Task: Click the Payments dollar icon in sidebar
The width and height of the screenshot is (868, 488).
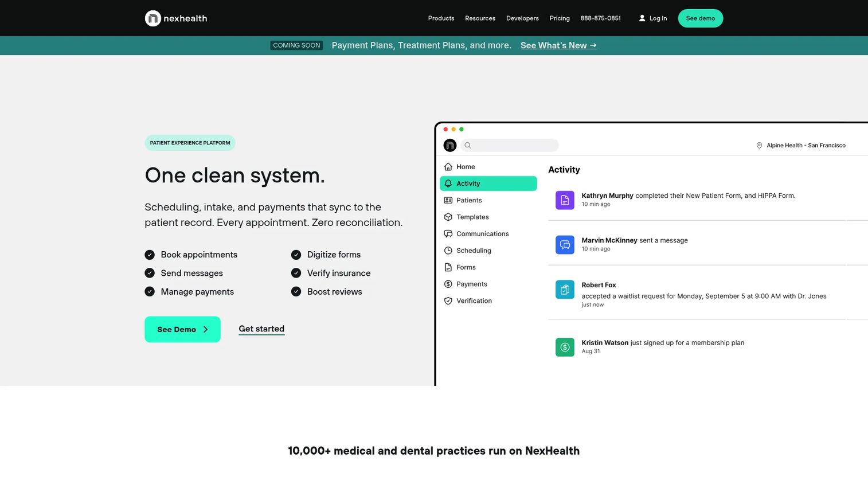Action: click(x=448, y=284)
